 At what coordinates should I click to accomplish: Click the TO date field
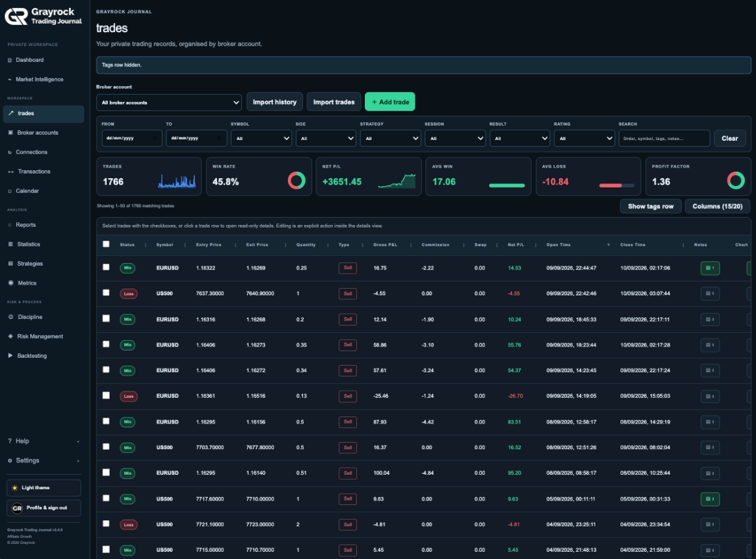pyautogui.click(x=197, y=138)
